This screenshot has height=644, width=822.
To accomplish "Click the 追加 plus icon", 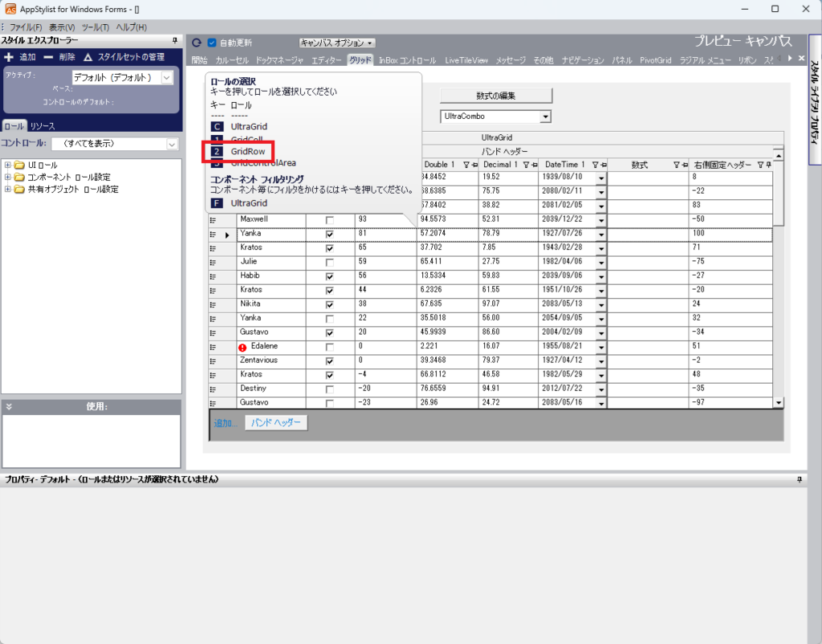I will click(x=8, y=57).
